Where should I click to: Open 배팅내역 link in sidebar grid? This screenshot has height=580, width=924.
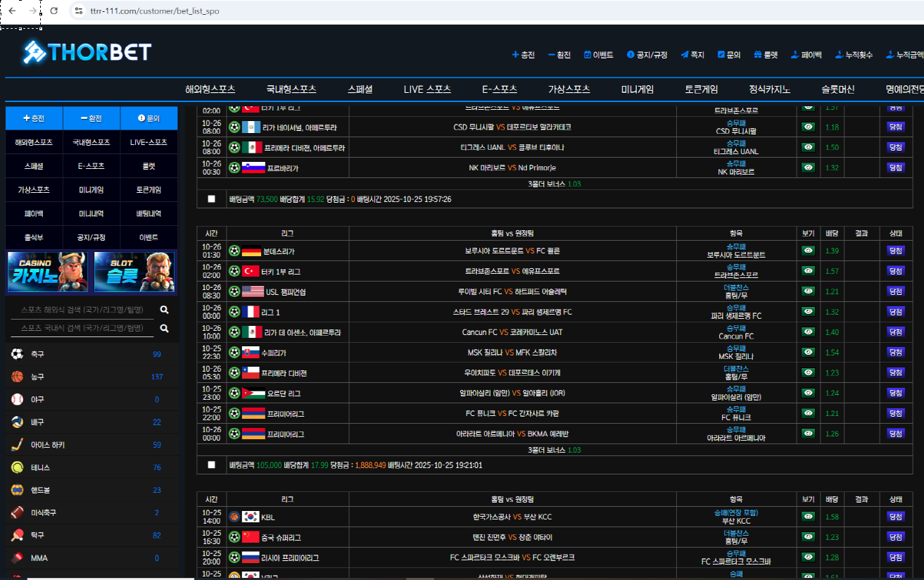(x=148, y=213)
